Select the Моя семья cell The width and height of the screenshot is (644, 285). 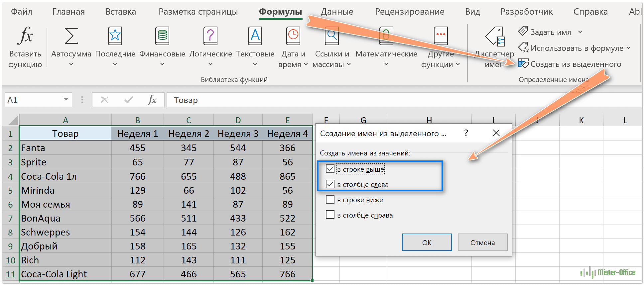pyautogui.click(x=65, y=204)
